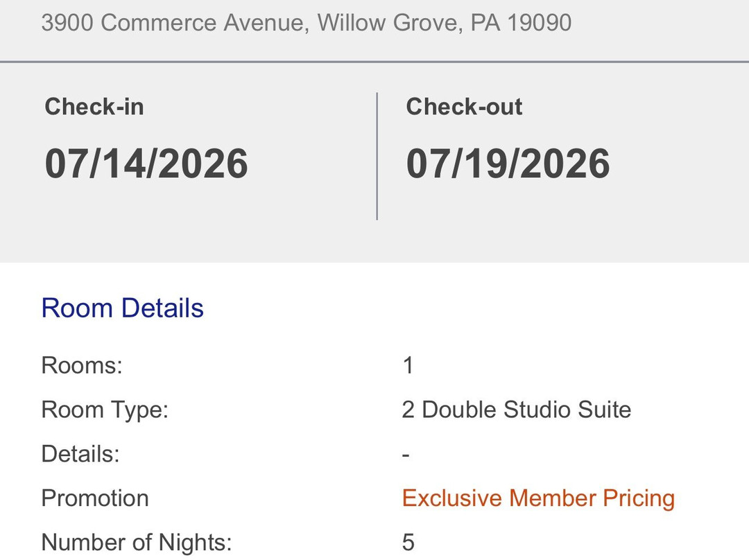This screenshot has height=560, width=749.
Task: Click Willow Grove, PA 19090 in the address
Action: (445, 22)
